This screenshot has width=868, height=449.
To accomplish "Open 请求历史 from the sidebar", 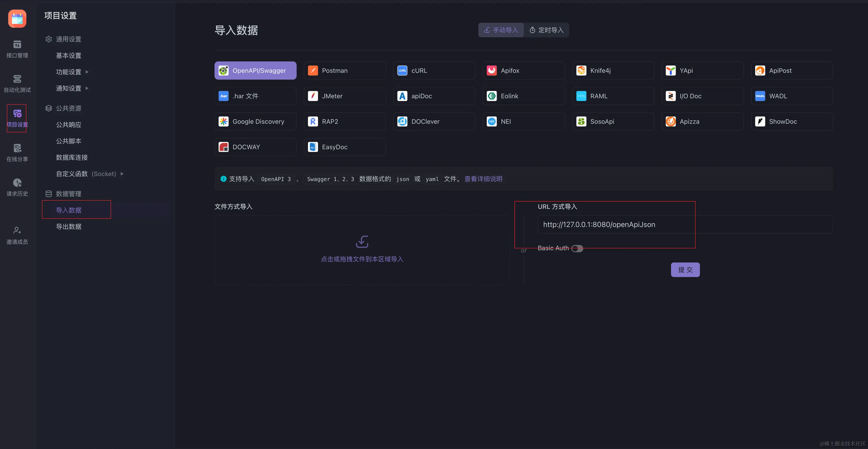I will [17, 187].
